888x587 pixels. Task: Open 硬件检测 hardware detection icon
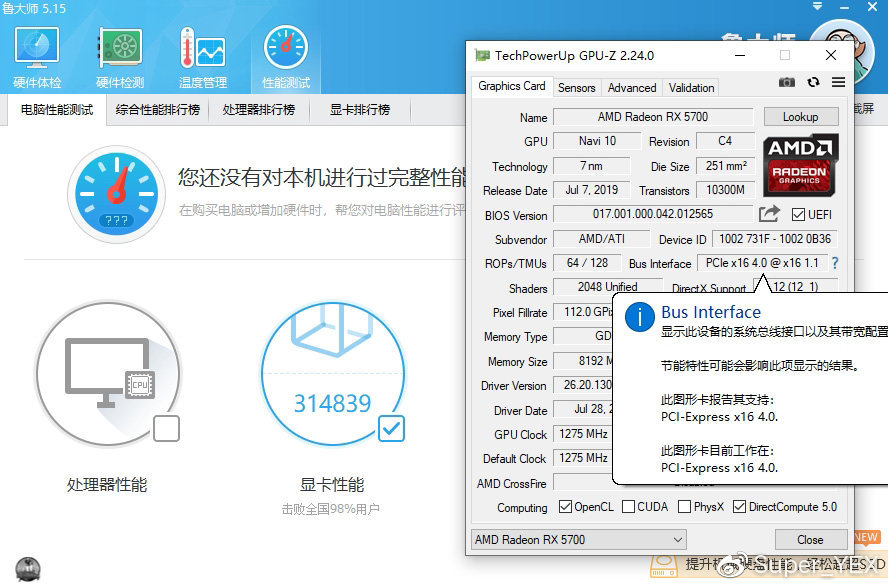[x=120, y=57]
